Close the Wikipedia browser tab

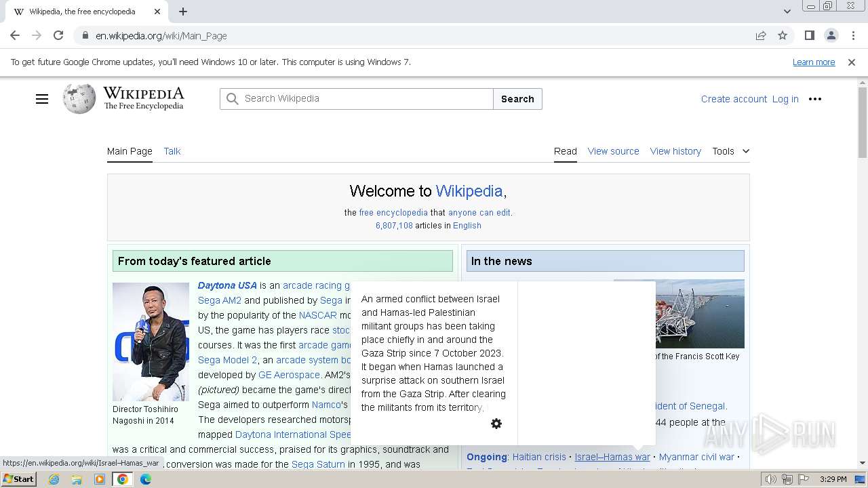[157, 12]
